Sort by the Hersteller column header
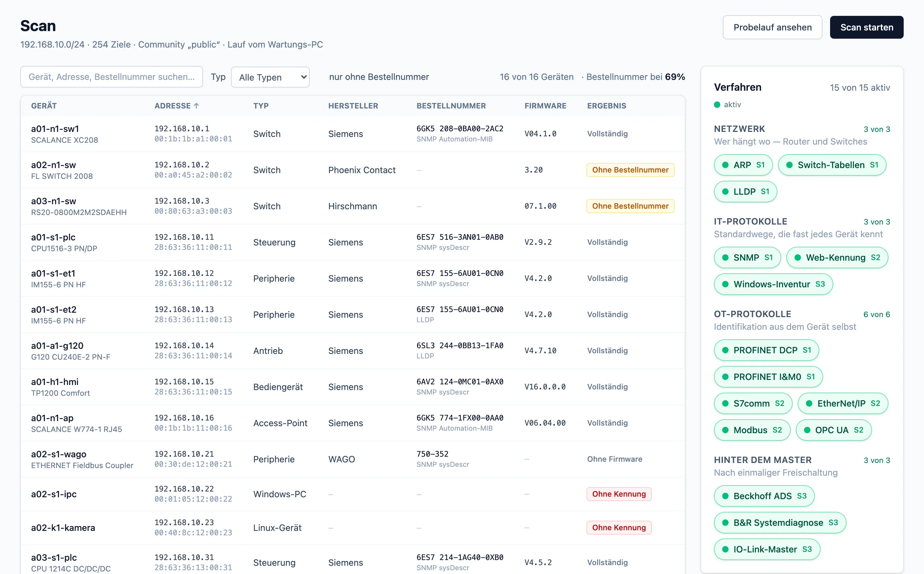This screenshot has width=924, height=574. (353, 106)
